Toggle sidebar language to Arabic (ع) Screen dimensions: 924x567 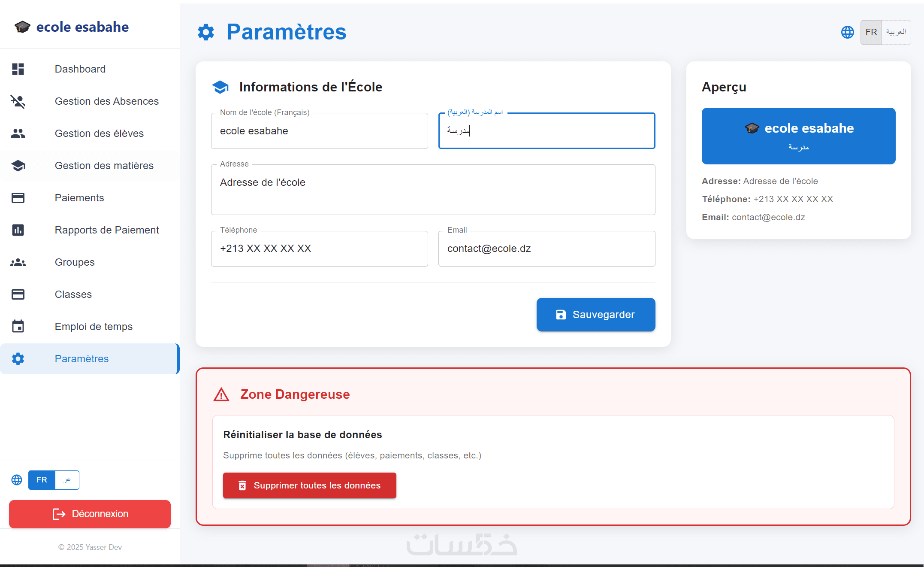67,480
